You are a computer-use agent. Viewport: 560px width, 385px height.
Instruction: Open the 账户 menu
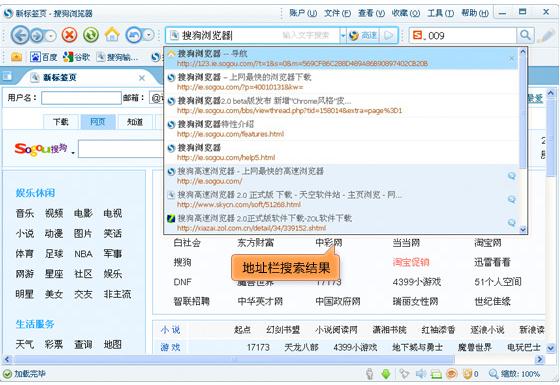[302, 13]
